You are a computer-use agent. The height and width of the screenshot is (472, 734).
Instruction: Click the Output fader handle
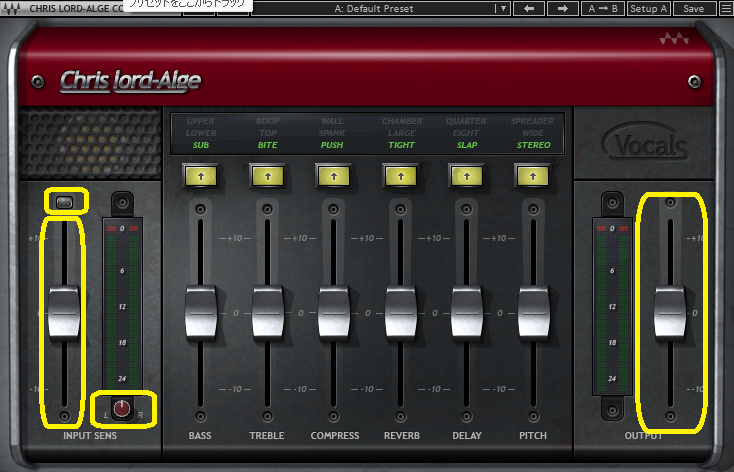(670, 312)
